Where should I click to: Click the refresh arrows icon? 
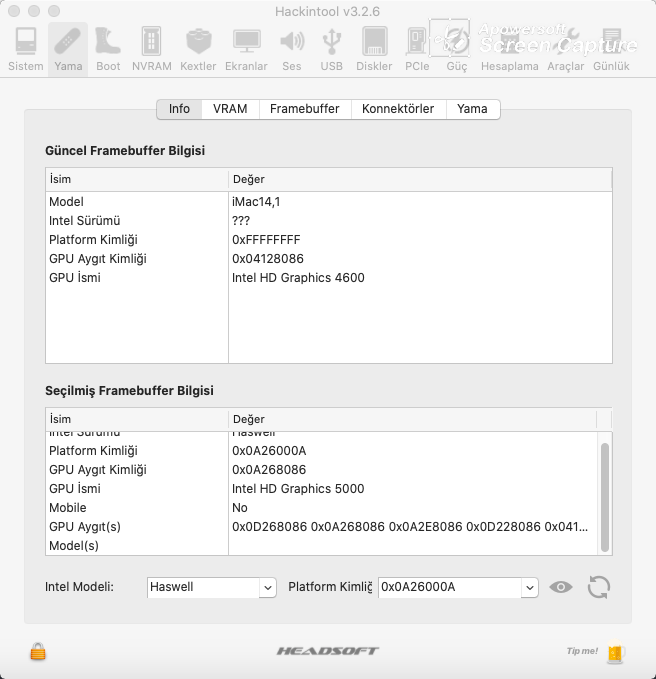tap(599, 587)
